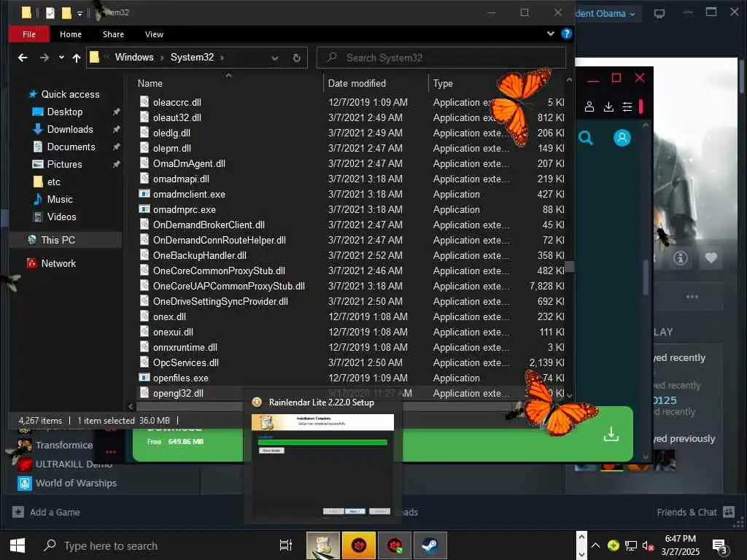Click Windows in the address breadcrumb

pos(134,57)
